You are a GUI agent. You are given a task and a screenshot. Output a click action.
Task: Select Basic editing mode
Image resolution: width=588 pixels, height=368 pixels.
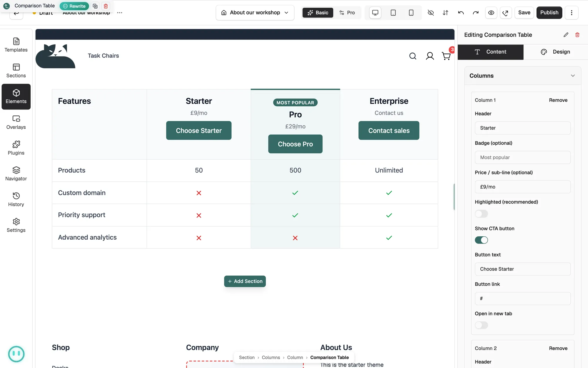(x=318, y=13)
